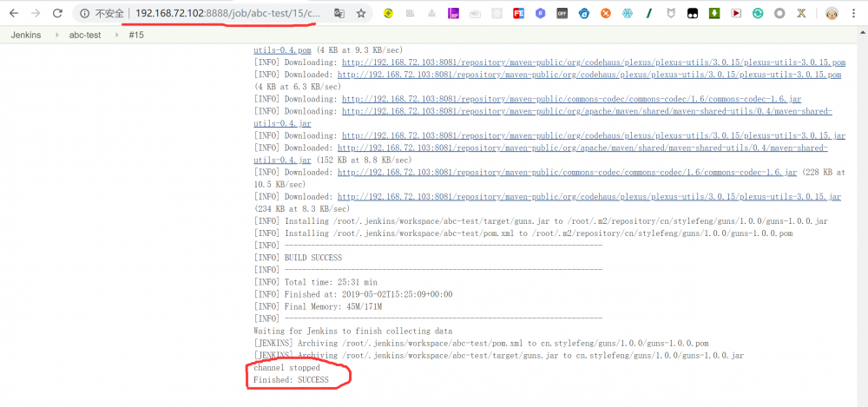Open the green download arrow extension

point(714,13)
